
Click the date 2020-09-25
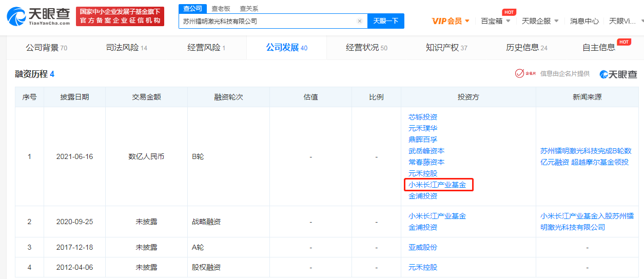tap(74, 222)
